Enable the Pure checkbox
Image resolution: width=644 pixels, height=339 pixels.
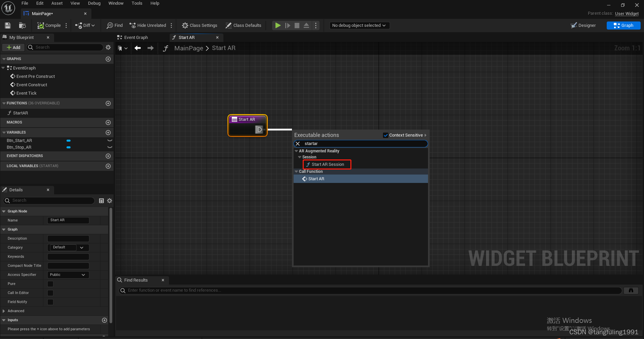pyautogui.click(x=50, y=284)
